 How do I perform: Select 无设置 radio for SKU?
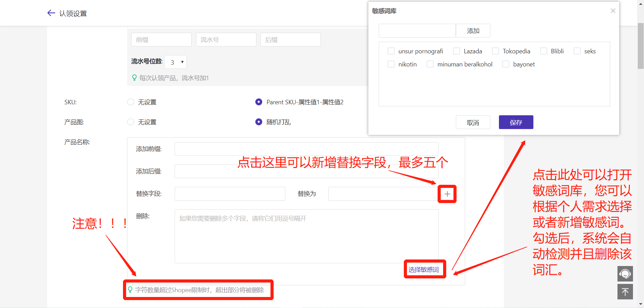point(131,102)
